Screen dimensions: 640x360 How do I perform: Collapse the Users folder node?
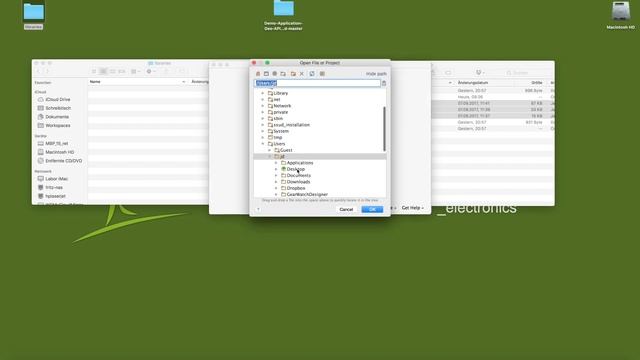(263, 144)
